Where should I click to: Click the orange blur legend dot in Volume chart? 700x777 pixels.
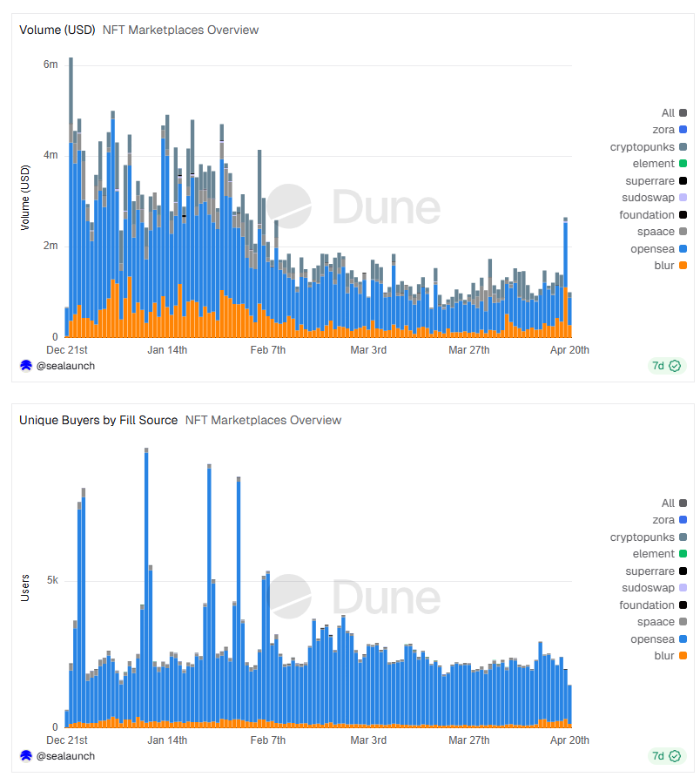point(683,266)
